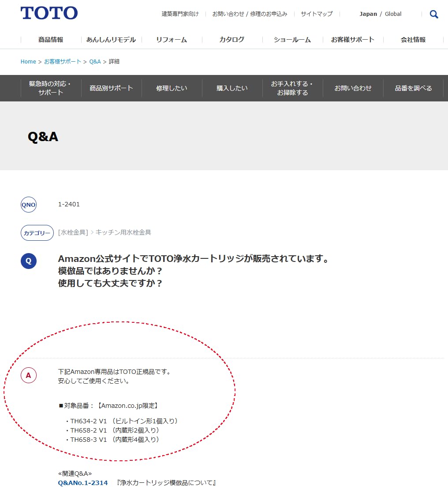Select the 商品情報 menu item

[50, 39]
